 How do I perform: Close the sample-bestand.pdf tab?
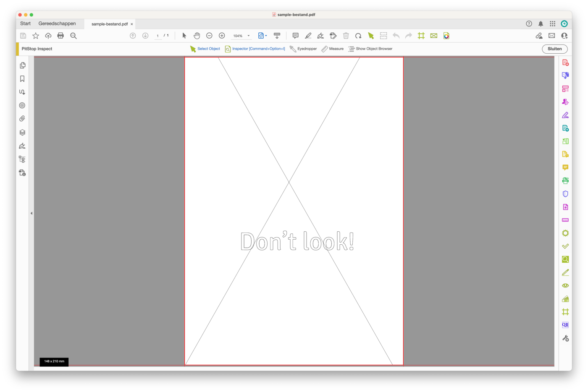[x=132, y=24]
